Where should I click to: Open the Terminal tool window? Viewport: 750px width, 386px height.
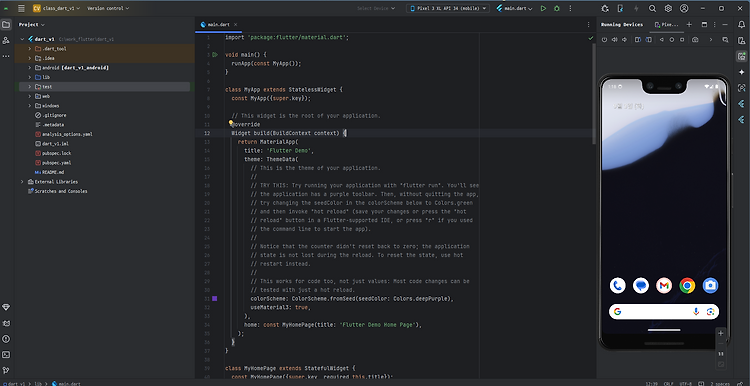click(x=6, y=354)
